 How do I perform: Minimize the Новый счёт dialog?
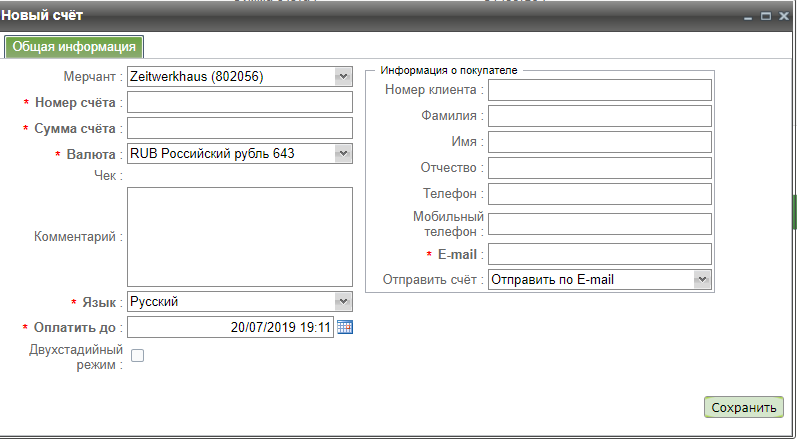749,17
